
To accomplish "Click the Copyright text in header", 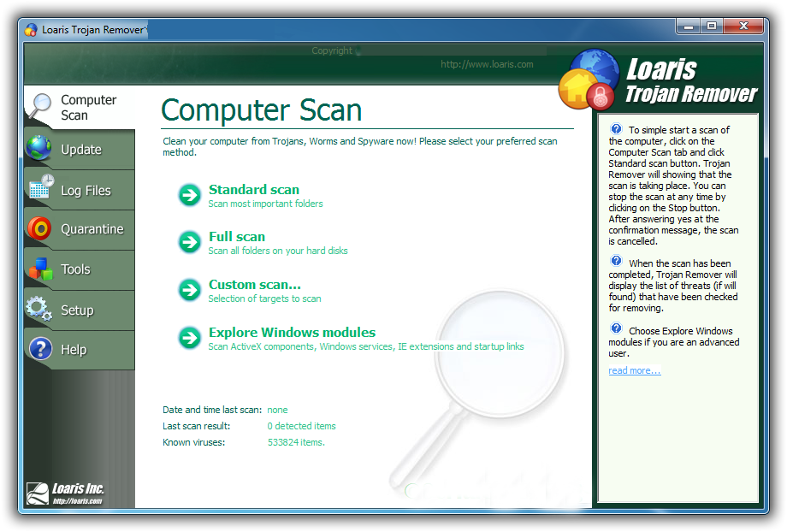I will [x=332, y=50].
